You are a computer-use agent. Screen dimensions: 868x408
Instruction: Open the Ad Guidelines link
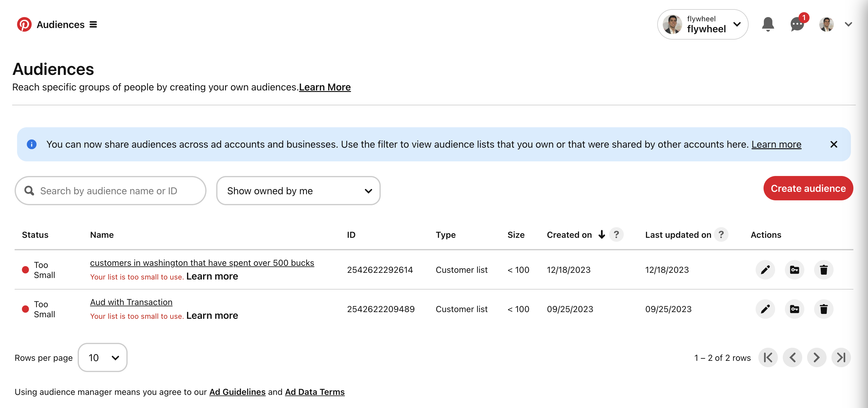(237, 392)
